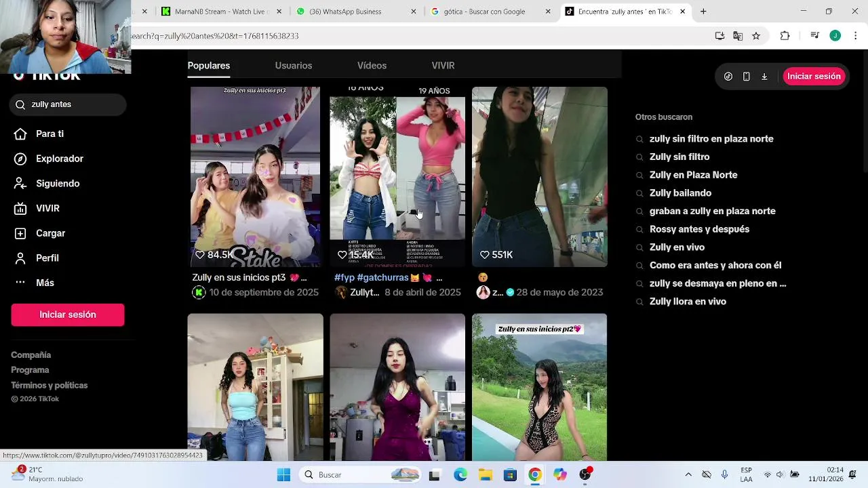This screenshot has height=488, width=868.
Task: Open the Zully en sus inicios pt2 video
Action: 540,387
